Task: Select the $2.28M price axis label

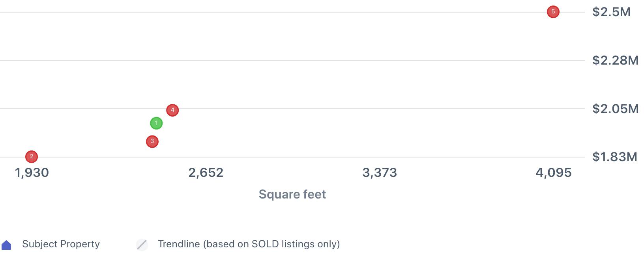Action: coord(615,60)
